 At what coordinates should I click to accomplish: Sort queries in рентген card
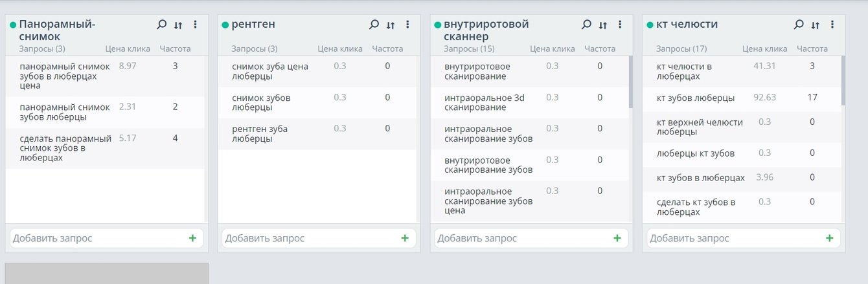click(391, 25)
